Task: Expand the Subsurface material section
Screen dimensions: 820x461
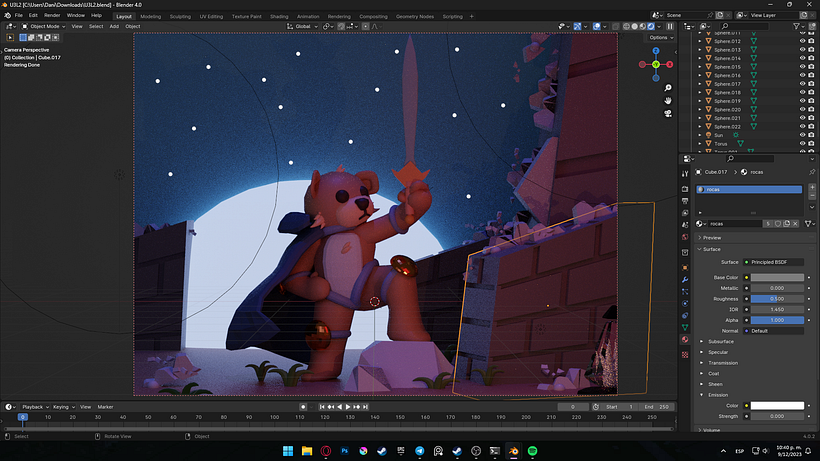Action: 721,341
